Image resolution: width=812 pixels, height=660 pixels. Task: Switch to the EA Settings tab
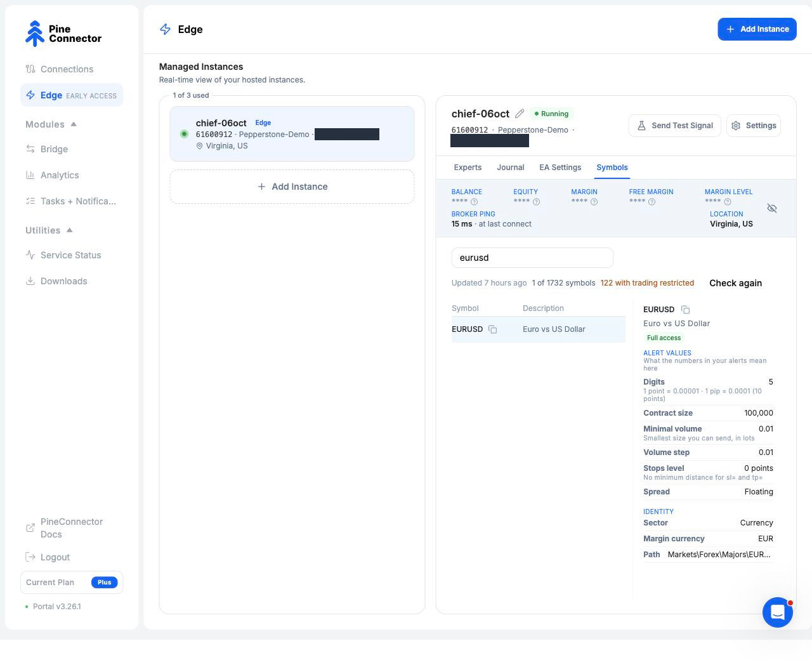click(560, 168)
